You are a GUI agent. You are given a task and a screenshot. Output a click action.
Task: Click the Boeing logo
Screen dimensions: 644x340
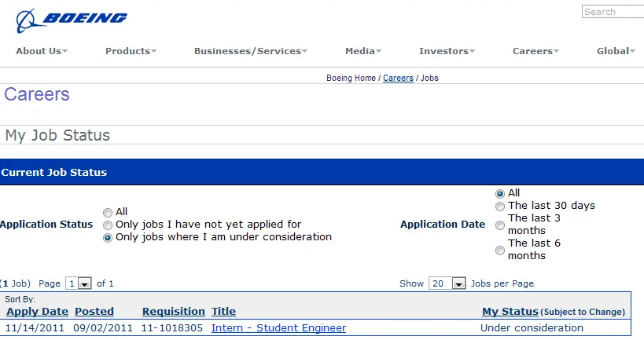click(x=72, y=20)
